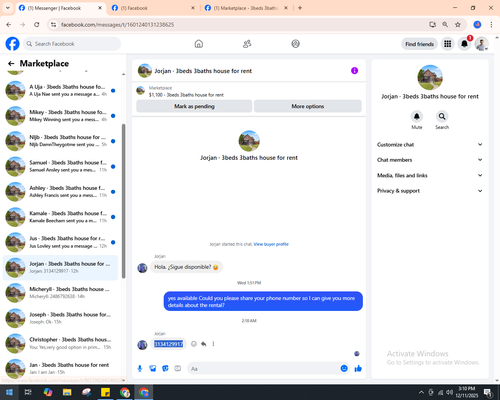This screenshot has width=500, height=400.
Task: Open Samuel conversation
Action: coord(60,166)
